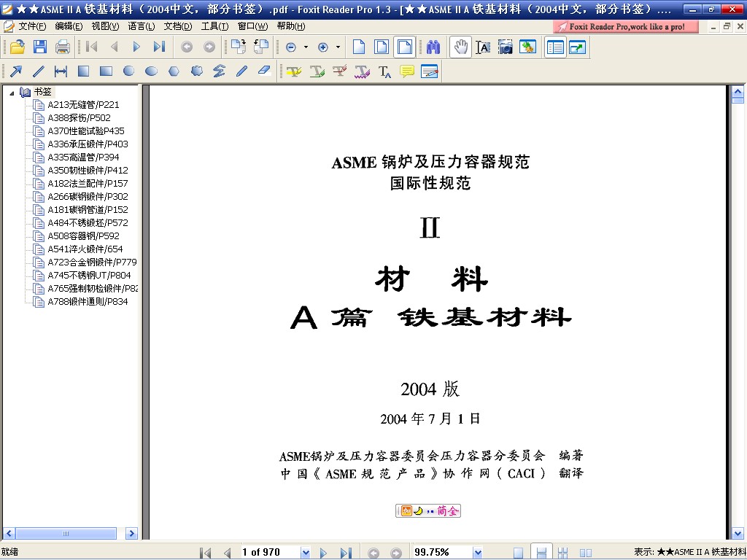Select the Line drawing tool
Viewport: 747px width, 560px height.
tap(38, 71)
